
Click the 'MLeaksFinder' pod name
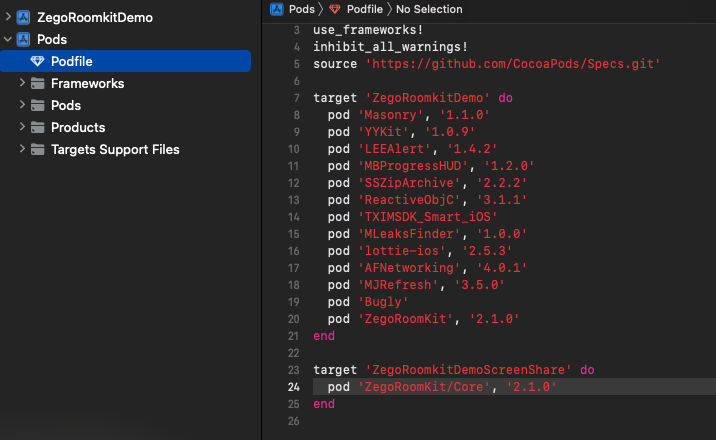(409, 234)
